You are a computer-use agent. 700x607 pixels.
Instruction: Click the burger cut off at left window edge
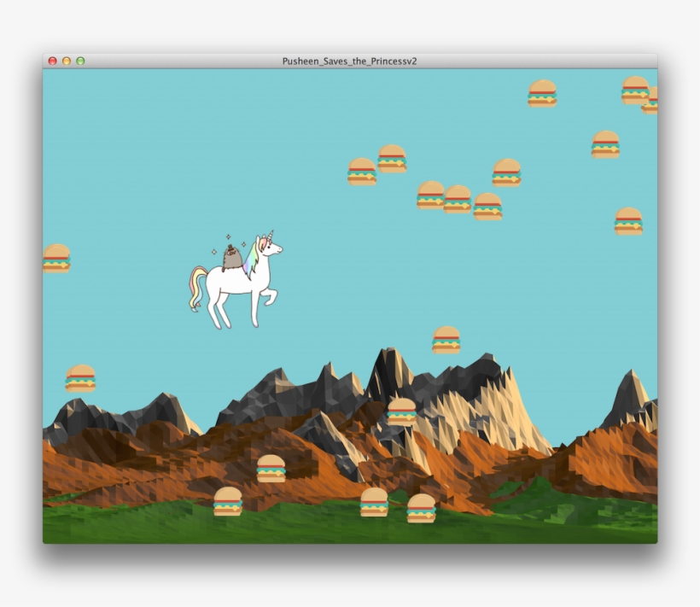(x=56, y=258)
